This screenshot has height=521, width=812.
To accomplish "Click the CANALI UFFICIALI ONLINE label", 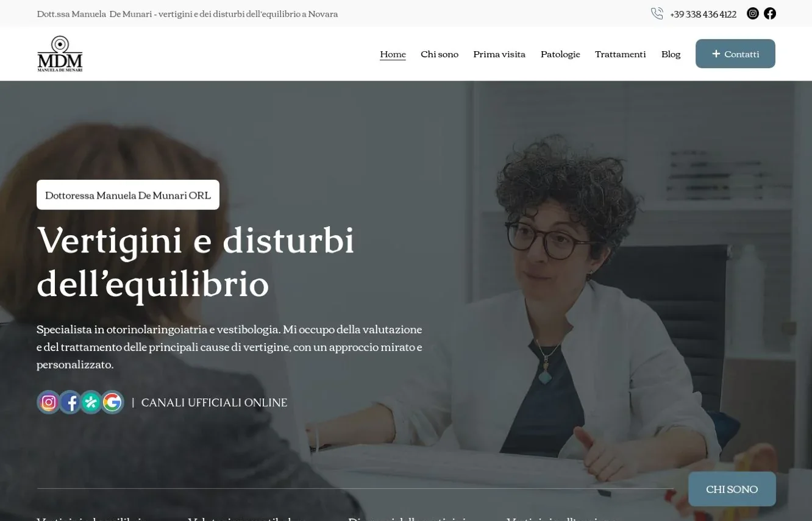I will [214, 403].
